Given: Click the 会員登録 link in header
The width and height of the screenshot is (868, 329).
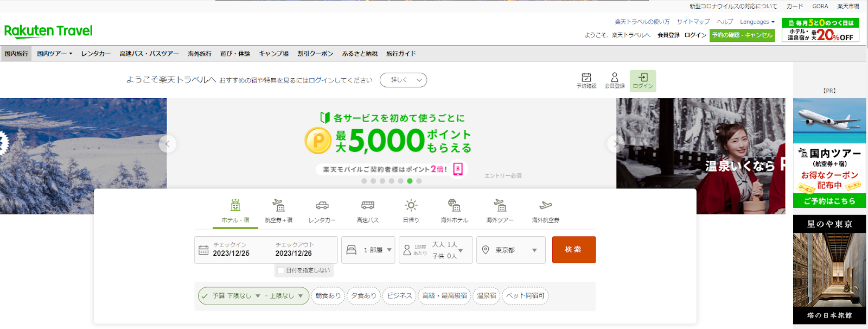Looking at the screenshot, I should tap(668, 35).
